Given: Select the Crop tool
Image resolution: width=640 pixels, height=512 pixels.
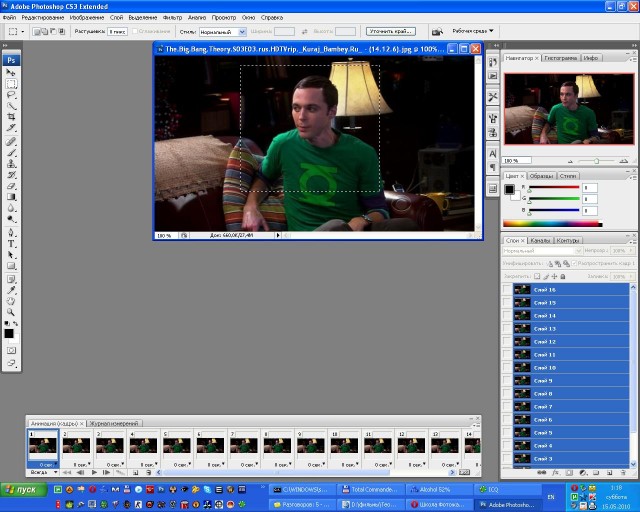Looking at the screenshot, I should 11,117.
